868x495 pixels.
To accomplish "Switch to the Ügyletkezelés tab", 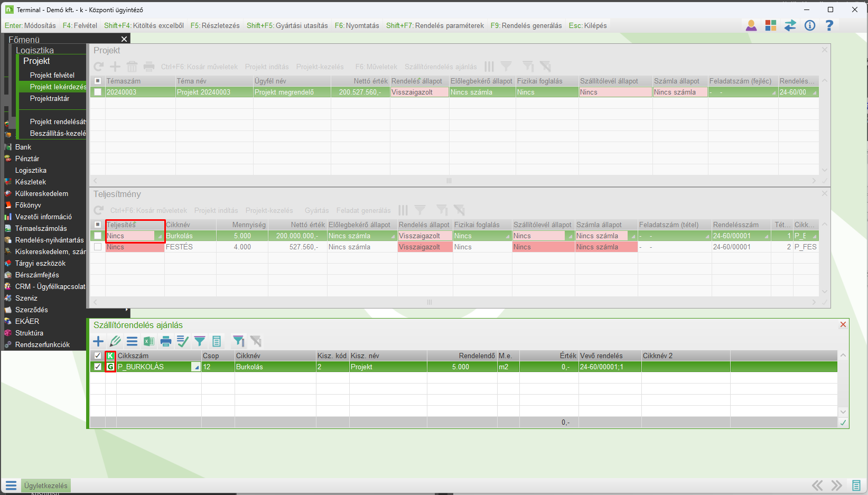I will 46,485.
